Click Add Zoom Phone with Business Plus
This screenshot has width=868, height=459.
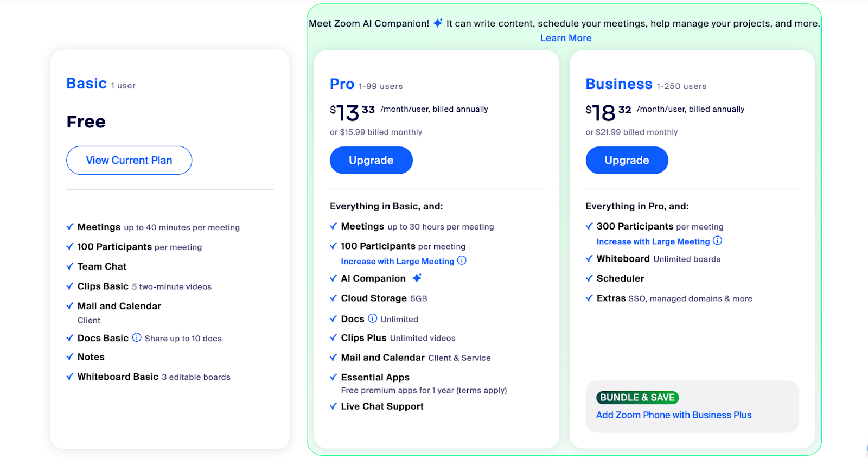pyautogui.click(x=674, y=415)
